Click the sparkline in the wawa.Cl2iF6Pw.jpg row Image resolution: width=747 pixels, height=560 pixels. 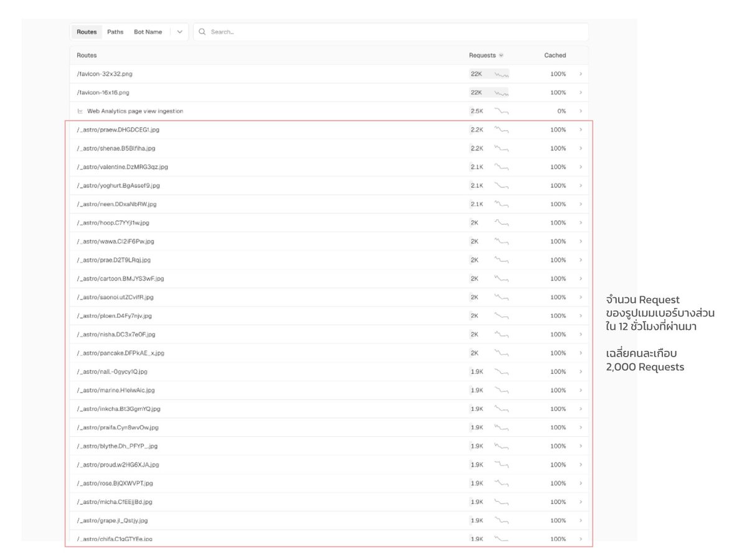(502, 241)
